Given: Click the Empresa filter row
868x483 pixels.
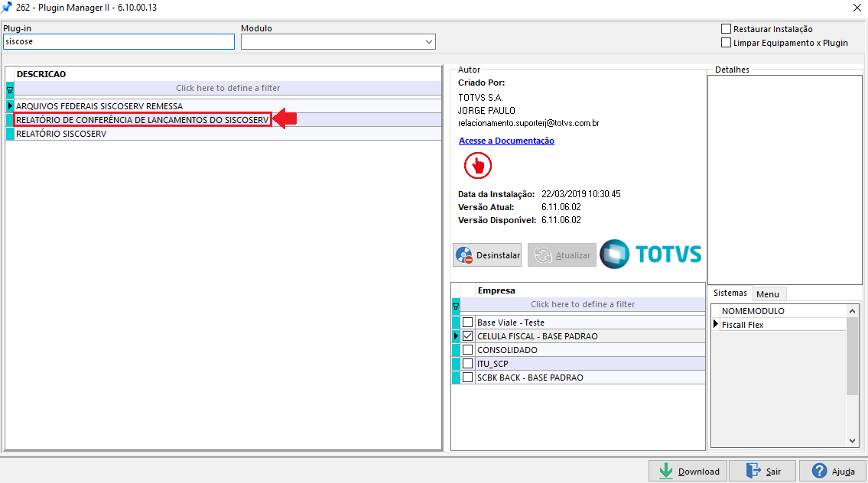Looking at the screenshot, I should (582, 304).
